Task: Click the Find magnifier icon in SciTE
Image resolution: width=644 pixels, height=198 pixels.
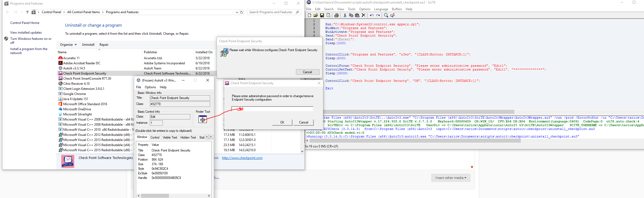Action: pos(386,15)
